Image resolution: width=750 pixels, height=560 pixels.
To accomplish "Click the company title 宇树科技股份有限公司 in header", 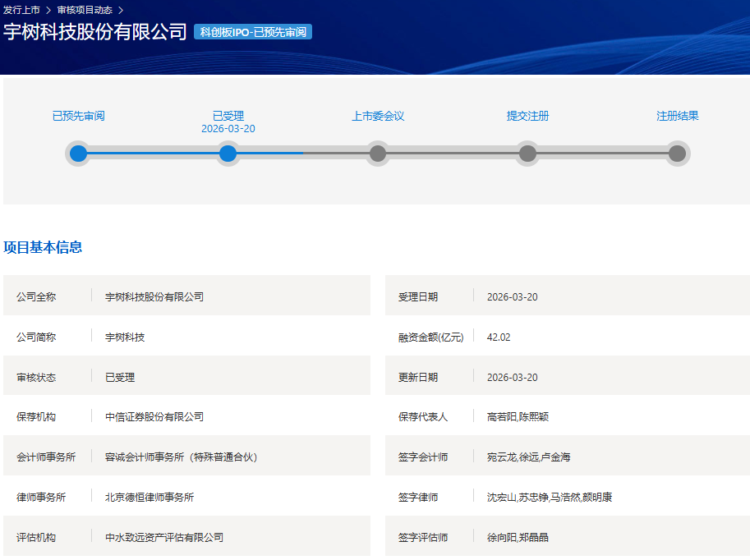I will [x=95, y=32].
